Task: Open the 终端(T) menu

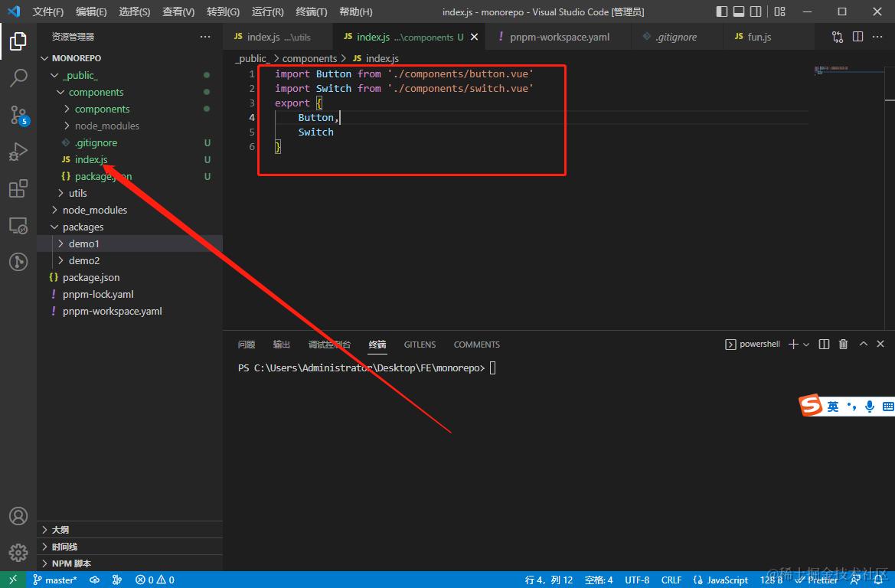Action: tap(311, 11)
